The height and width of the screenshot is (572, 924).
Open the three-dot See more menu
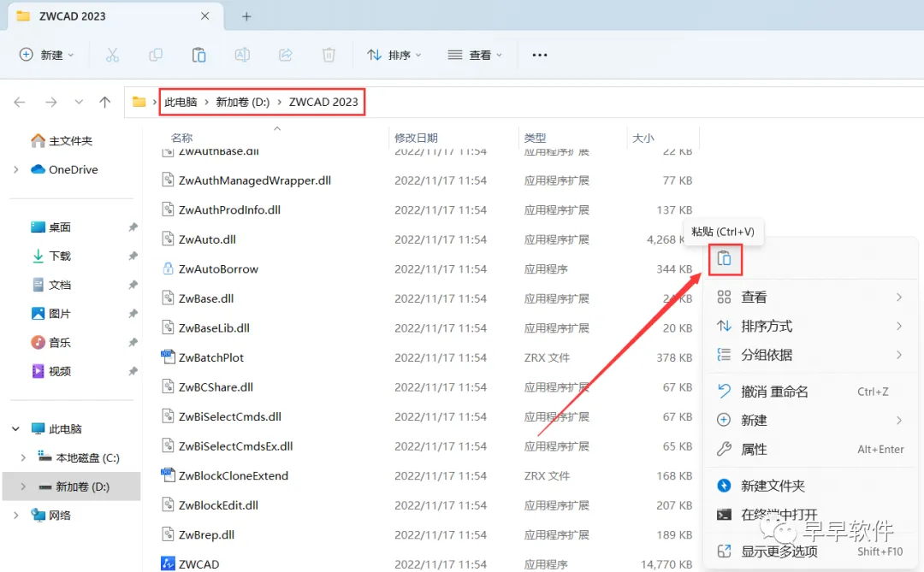(540, 55)
